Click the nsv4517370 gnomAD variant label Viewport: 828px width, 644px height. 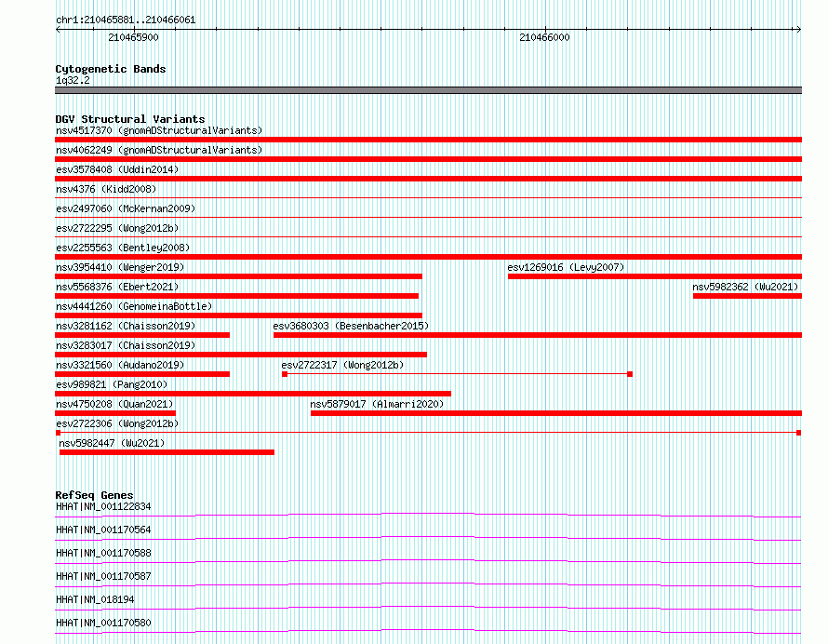pyautogui.click(x=159, y=130)
